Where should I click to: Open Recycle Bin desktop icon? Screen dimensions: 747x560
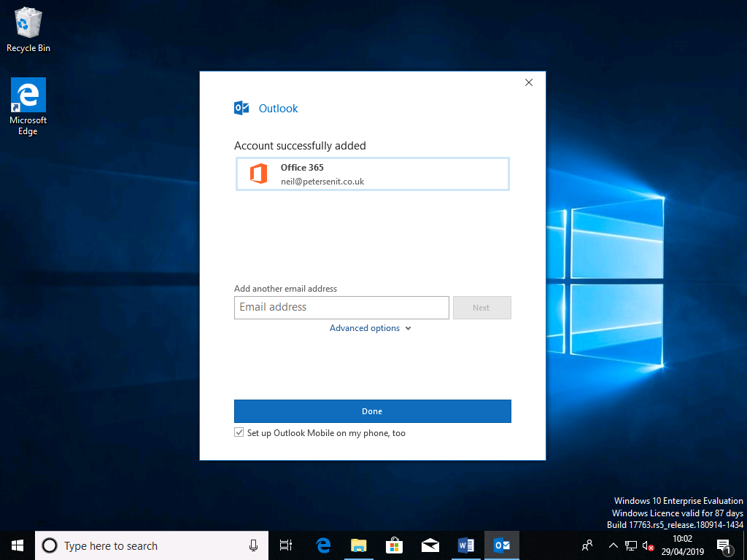28,31
